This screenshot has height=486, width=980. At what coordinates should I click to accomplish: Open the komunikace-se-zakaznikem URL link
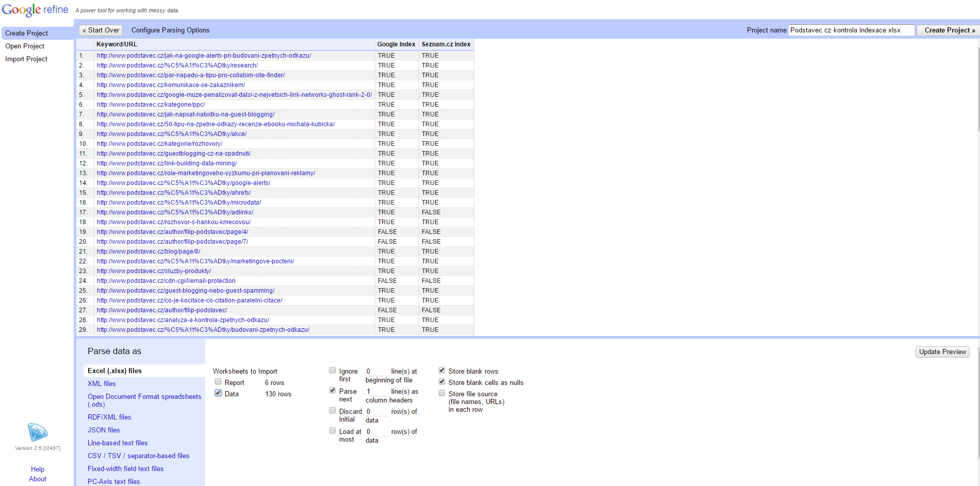tap(171, 85)
